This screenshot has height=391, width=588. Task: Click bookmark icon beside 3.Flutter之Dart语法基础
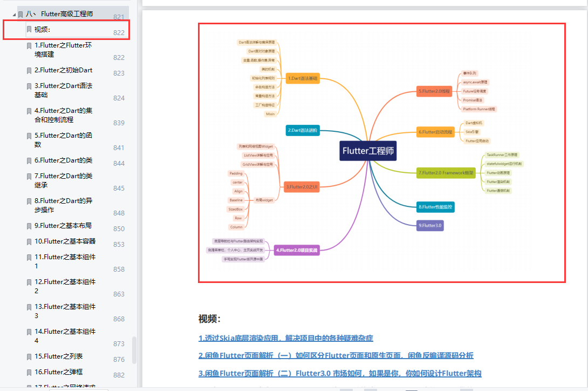click(x=29, y=86)
